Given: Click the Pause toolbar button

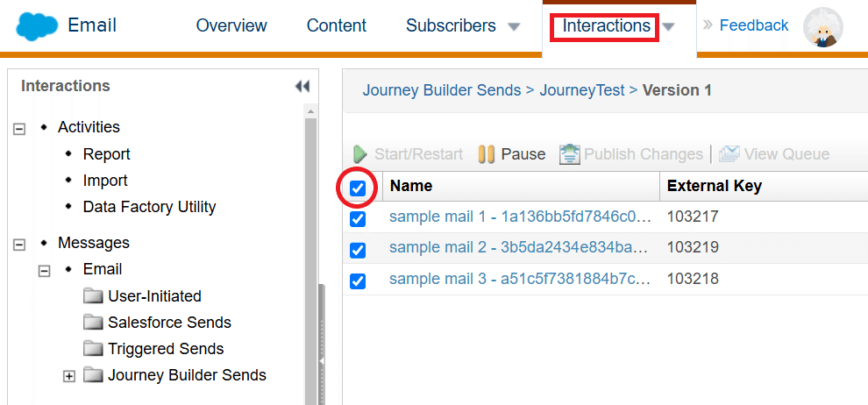Looking at the screenshot, I should (x=512, y=153).
